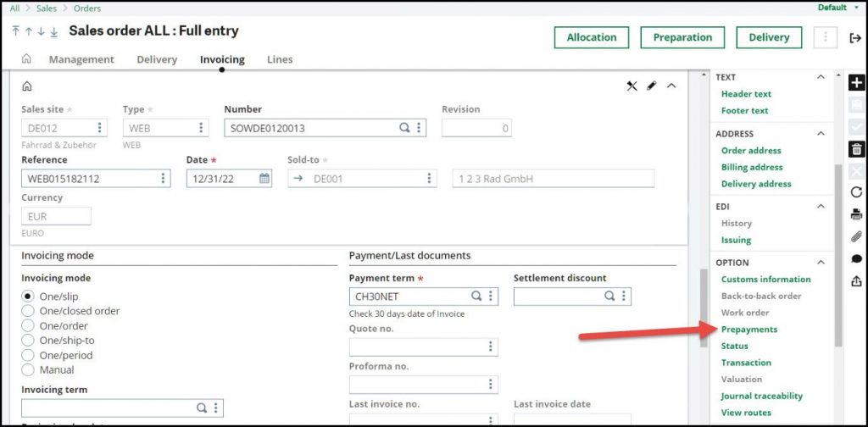Collapse the header section with chevron
The image size is (868, 427).
point(671,86)
